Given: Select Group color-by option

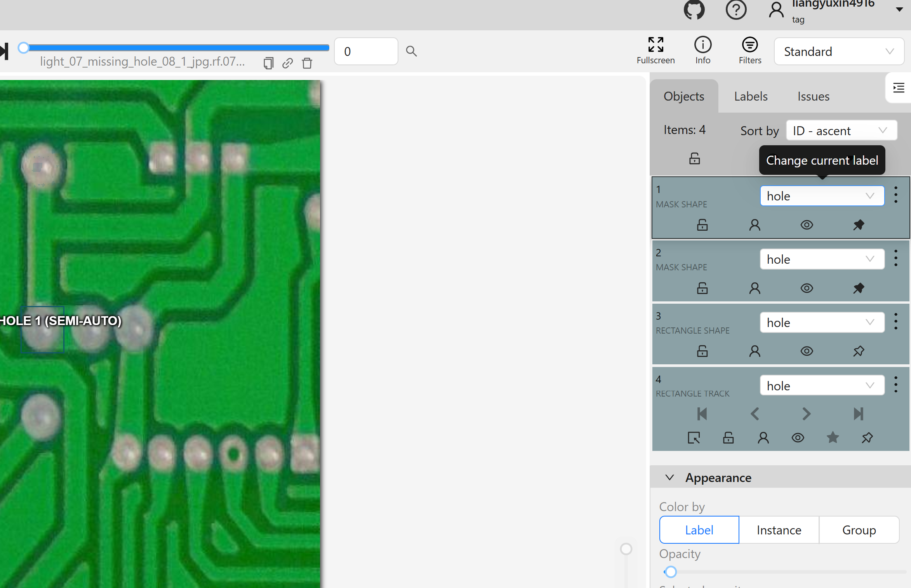Looking at the screenshot, I should point(859,530).
